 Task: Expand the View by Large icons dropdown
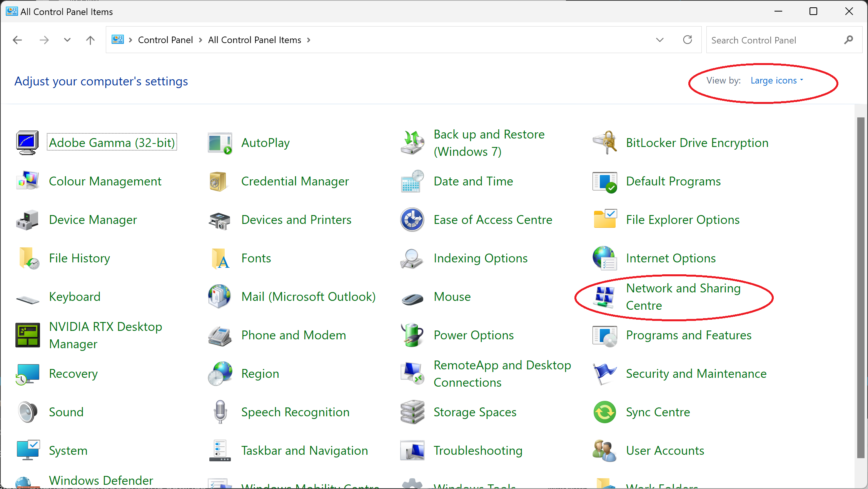coord(776,80)
